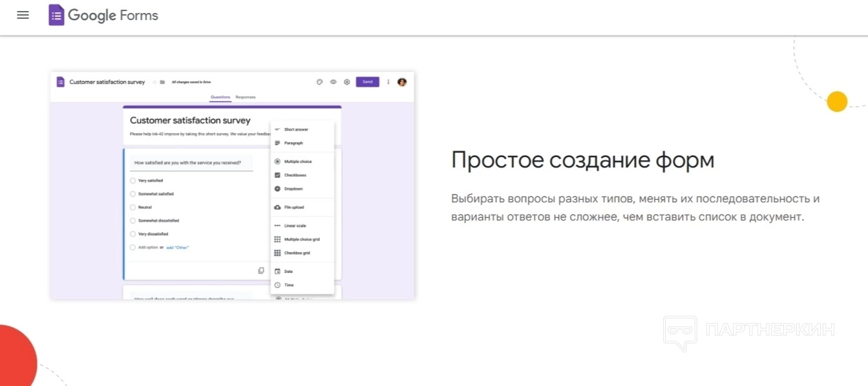Screen dimensions: 868x386
Task: Click the add "Other" link
Action: click(x=178, y=248)
